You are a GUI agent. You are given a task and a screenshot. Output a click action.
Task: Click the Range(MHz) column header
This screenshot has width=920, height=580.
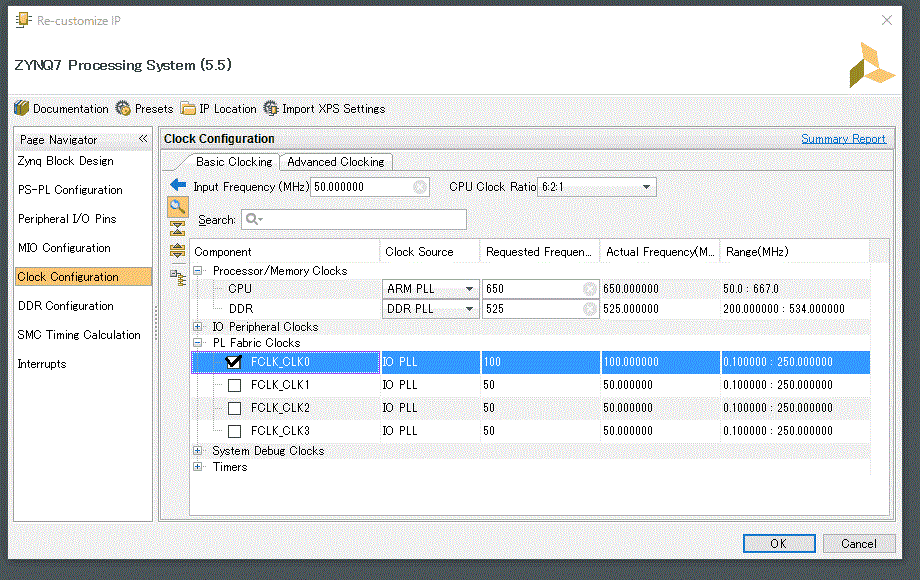point(794,252)
